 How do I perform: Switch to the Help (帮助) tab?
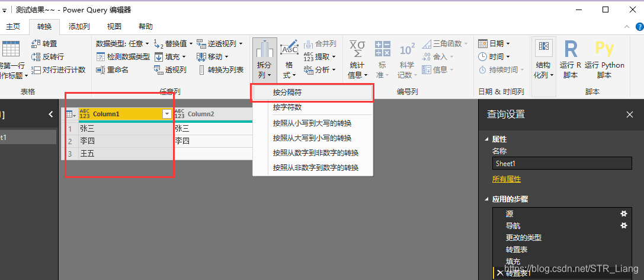146,27
